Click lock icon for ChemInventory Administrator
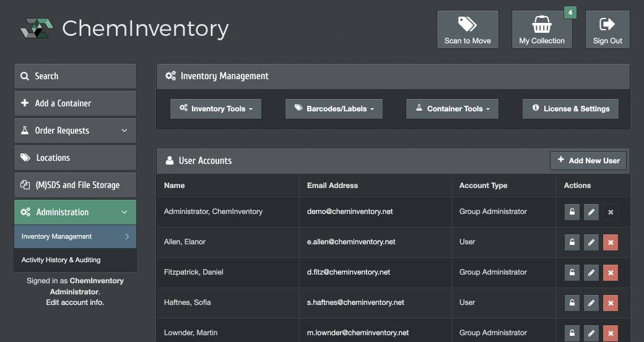Viewport: 644px width, 342px height. point(572,212)
